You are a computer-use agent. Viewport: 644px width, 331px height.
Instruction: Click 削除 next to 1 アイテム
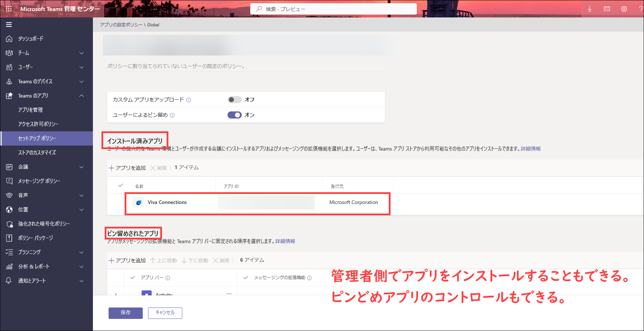(x=158, y=168)
